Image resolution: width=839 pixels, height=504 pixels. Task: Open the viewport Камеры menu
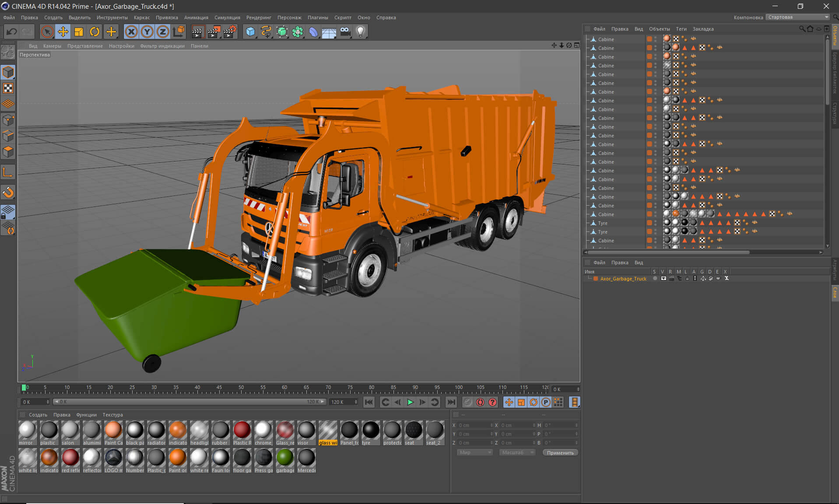(52, 46)
